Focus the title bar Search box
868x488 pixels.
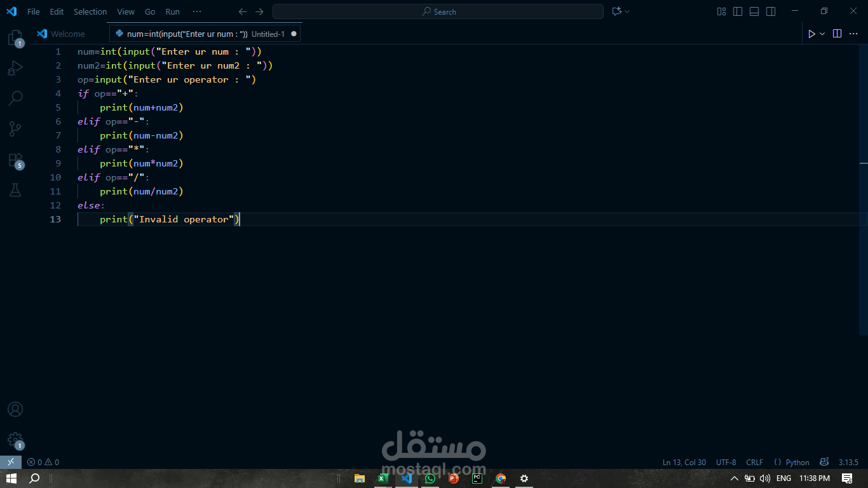point(438,11)
